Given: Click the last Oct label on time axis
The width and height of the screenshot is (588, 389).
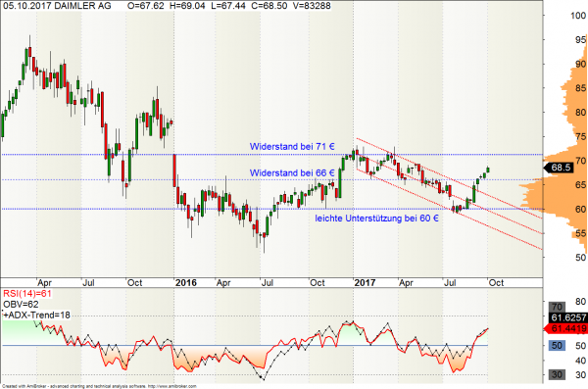Looking at the screenshot, I should [496, 283].
